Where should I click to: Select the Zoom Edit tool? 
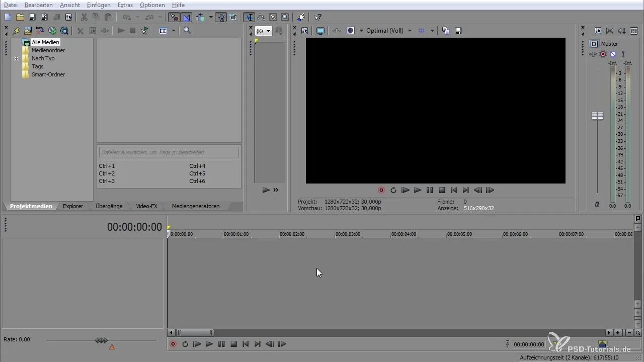285,17
